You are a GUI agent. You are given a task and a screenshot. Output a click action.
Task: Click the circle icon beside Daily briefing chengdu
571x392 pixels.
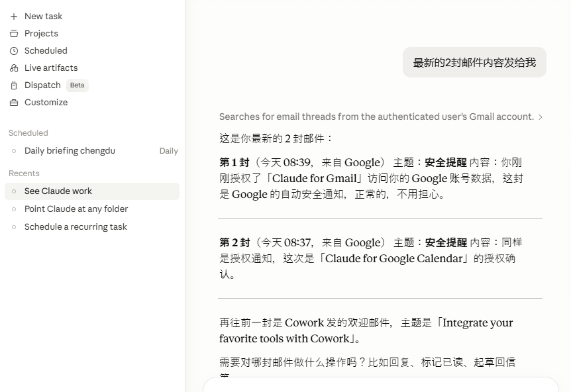tap(14, 151)
